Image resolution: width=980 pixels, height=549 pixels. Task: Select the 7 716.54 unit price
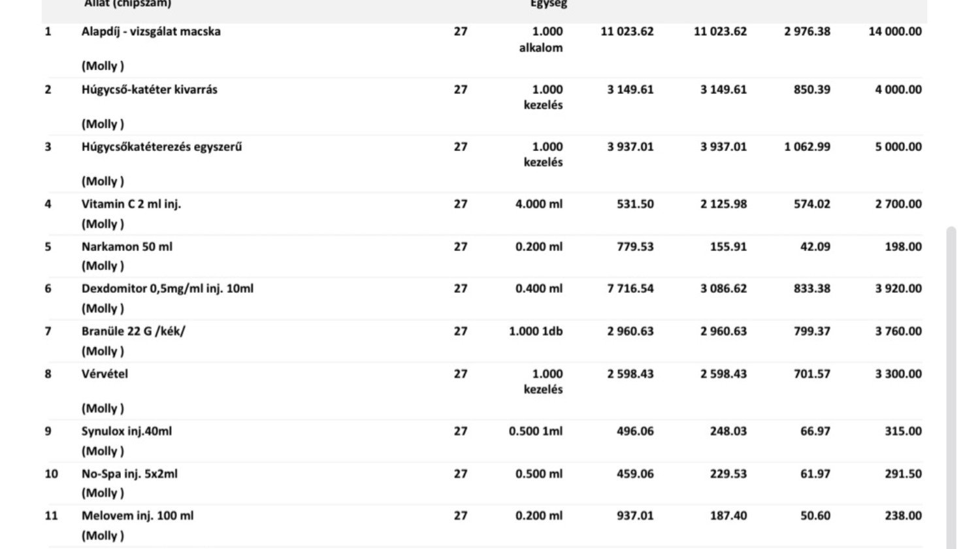(630, 288)
